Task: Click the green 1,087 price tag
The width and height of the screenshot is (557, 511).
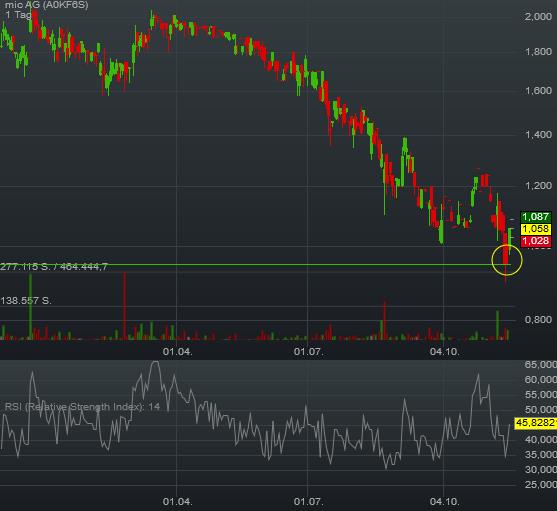Action: pyautogui.click(x=536, y=217)
